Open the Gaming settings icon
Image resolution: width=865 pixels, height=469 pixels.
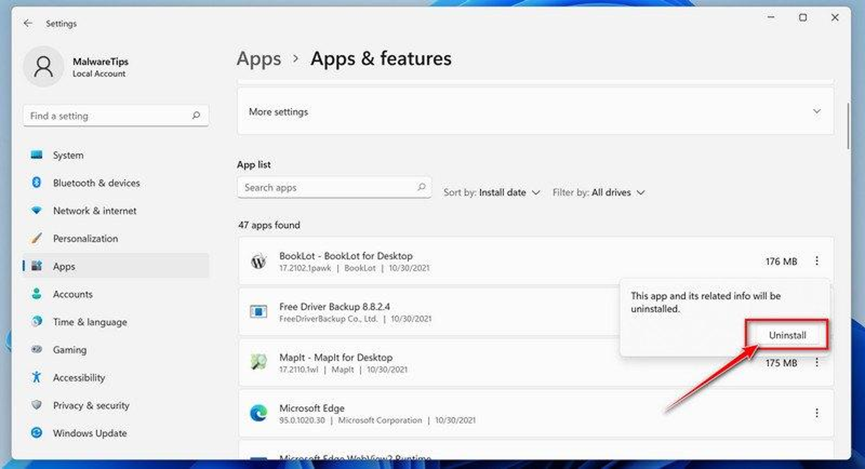(36, 349)
